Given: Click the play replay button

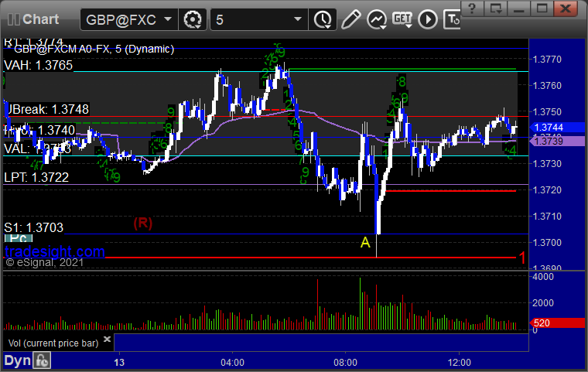Looking at the screenshot, I should [428, 19].
